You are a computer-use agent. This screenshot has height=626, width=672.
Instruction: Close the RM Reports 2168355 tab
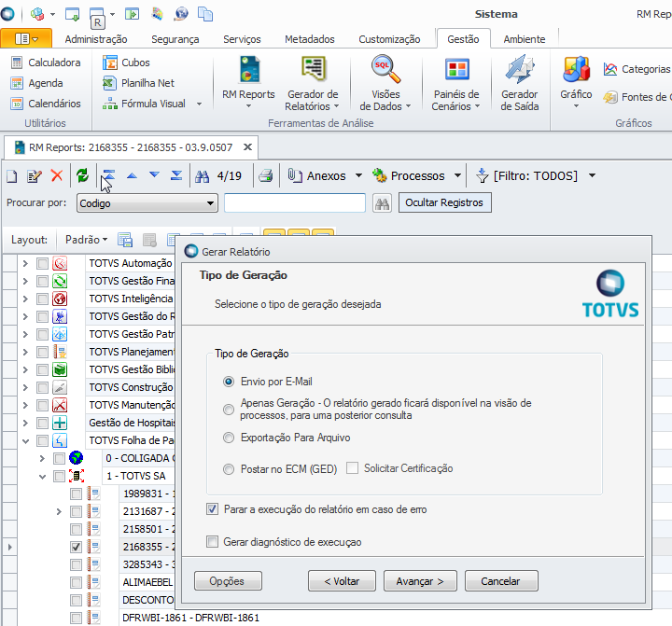click(x=247, y=147)
